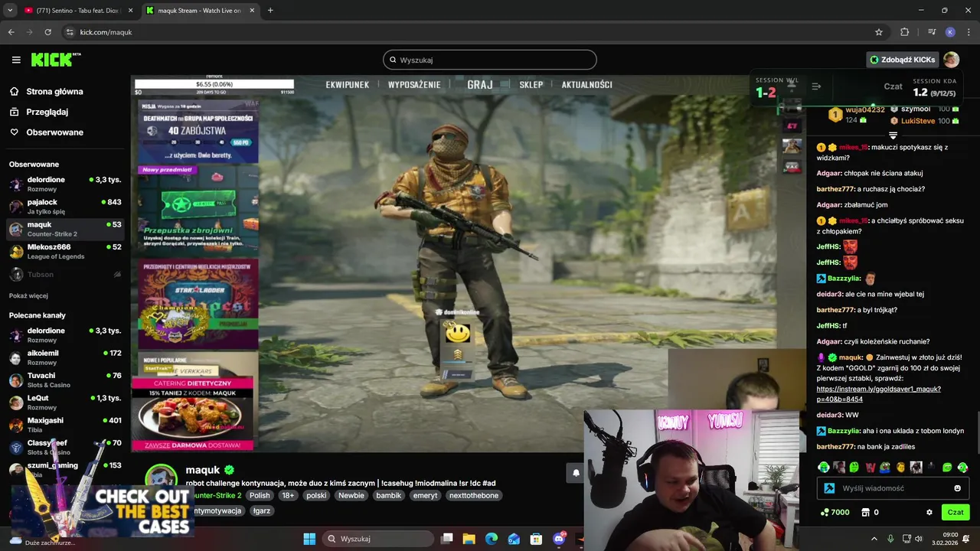This screenshot has width=980, height=551.
Task: Select the nexttothebone tag
Action: (x=474, y=495)
